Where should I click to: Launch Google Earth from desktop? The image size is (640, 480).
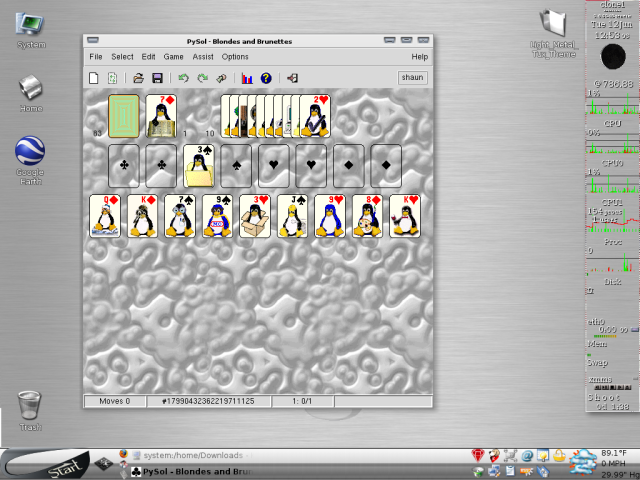tap(31, 160)
